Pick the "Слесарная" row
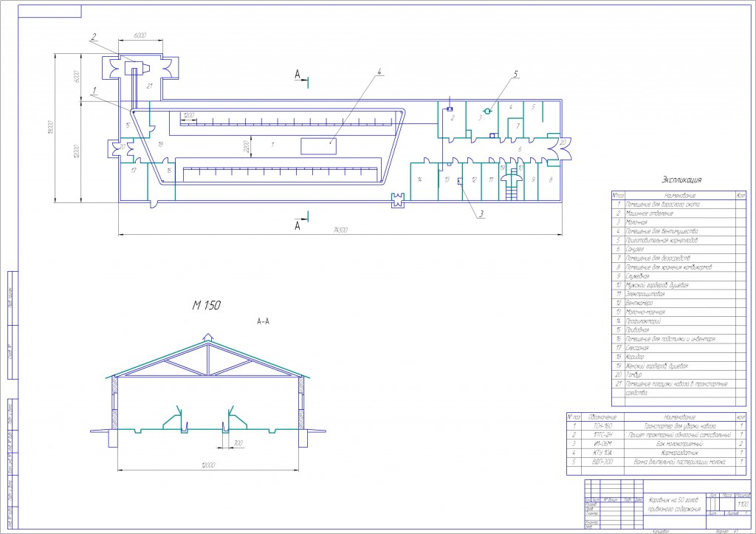Viewport: 756px width, 534px height. 637,348
